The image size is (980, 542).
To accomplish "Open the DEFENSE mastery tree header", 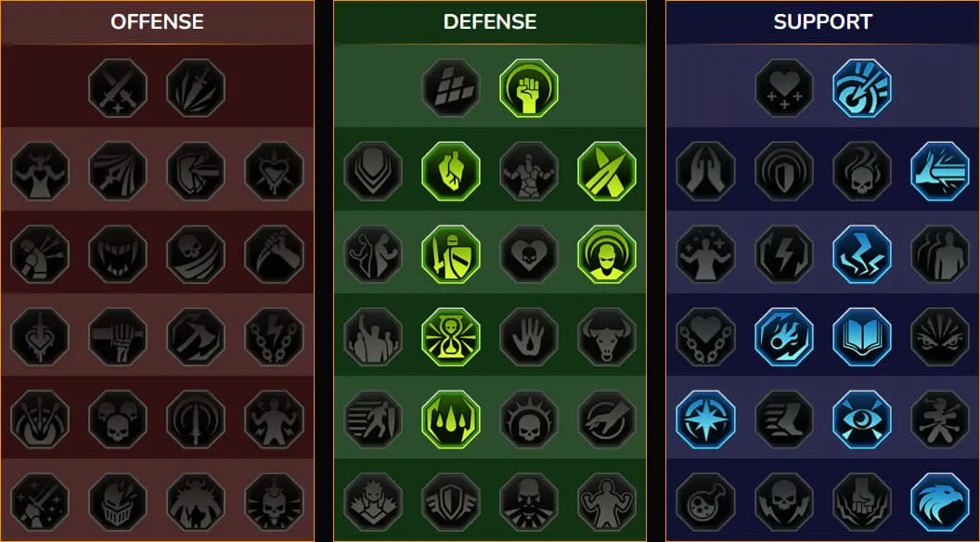I will (489, 22).
